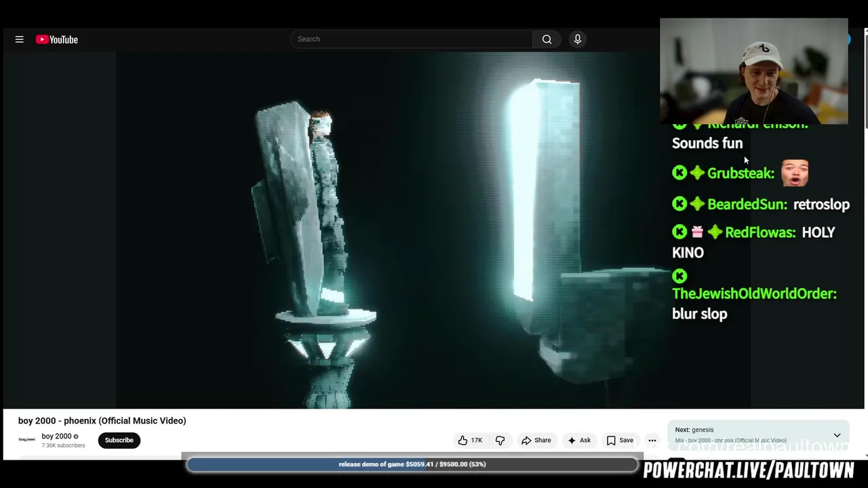868x488 pixels.
Task: Click the BeardedSun chat username
Action: [747, 204]
